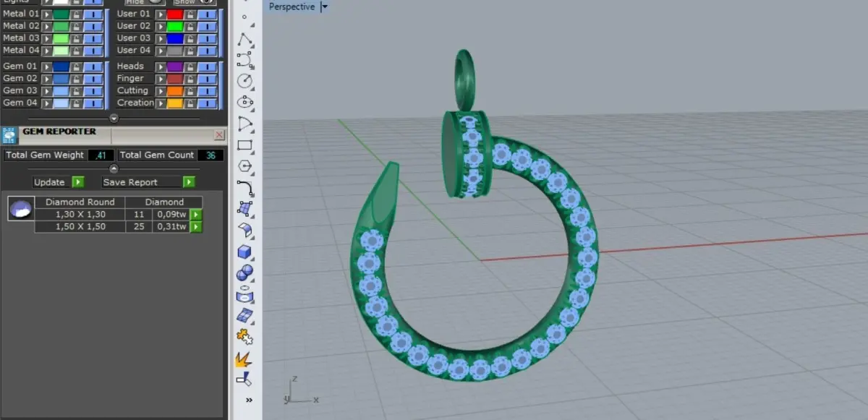
Task: Toggle Creation layer visibility switch
Action: [207, 103]
